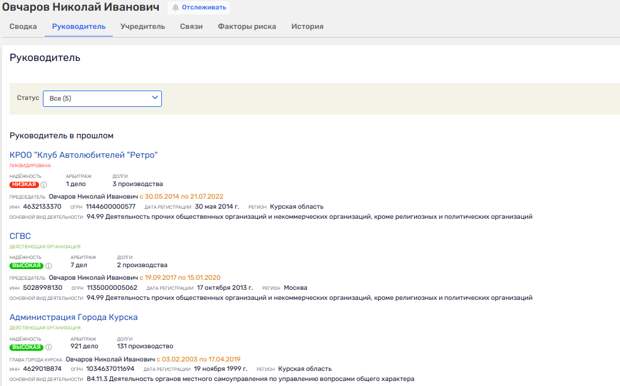
Task: Go to the История tab
Action: click(307, 26)
